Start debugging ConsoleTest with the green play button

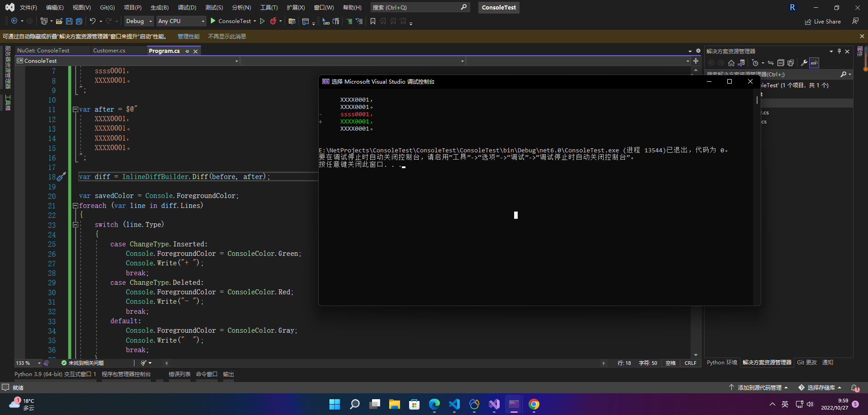point(213,21)
